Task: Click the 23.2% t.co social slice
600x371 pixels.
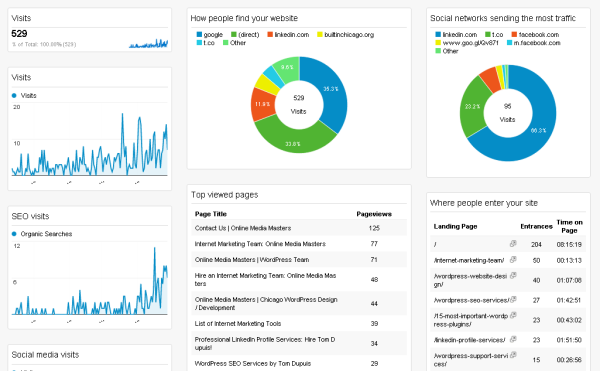Action: (x=473, y=106)
